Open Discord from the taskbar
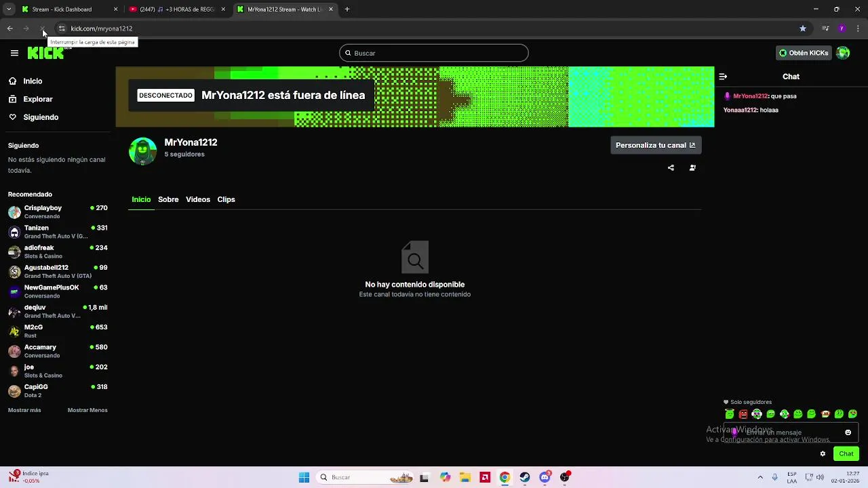The width and height of the screenshot is (868, 488). tap(545, 477)
